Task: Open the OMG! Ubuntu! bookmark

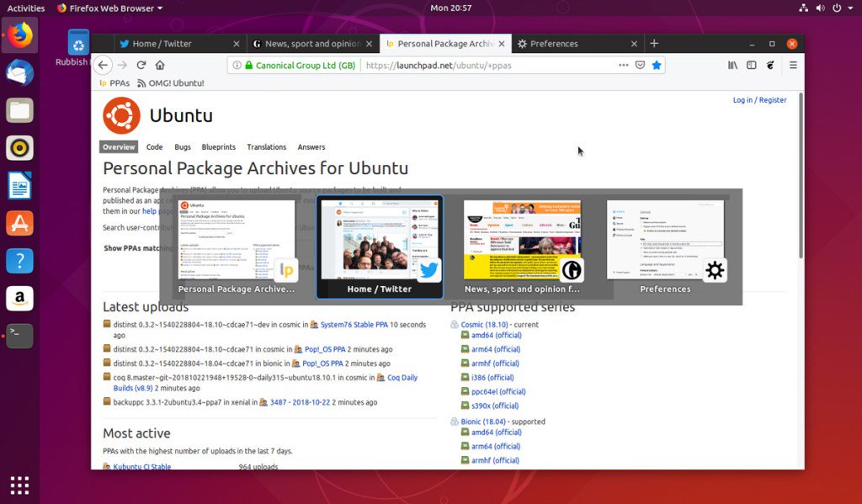Action: coord(170,83)
